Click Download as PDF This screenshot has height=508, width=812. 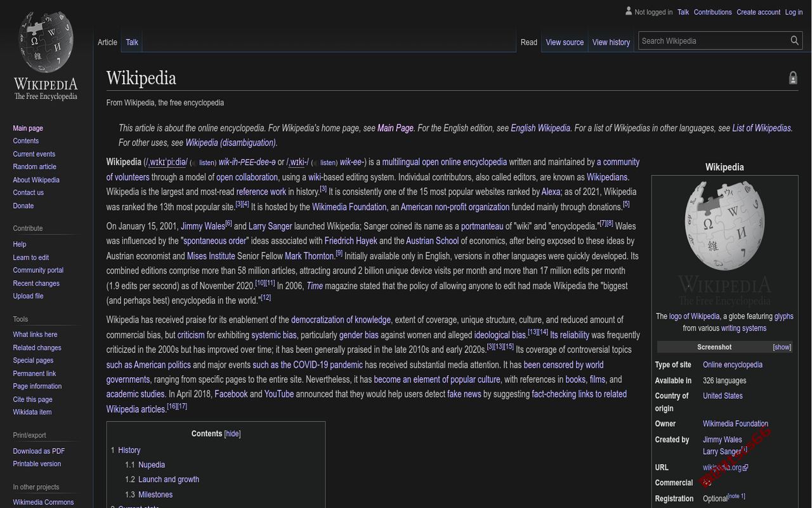[39, 451]
